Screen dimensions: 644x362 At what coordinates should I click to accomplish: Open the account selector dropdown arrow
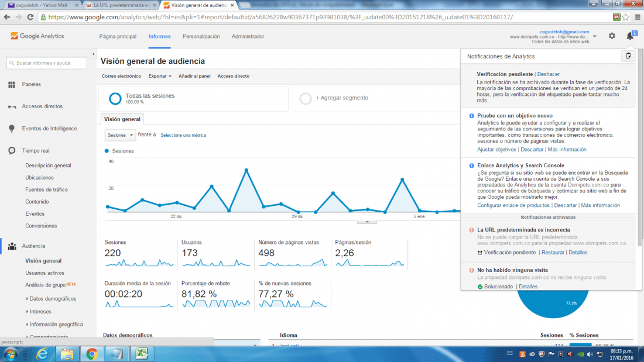click(x=595, y=36)
